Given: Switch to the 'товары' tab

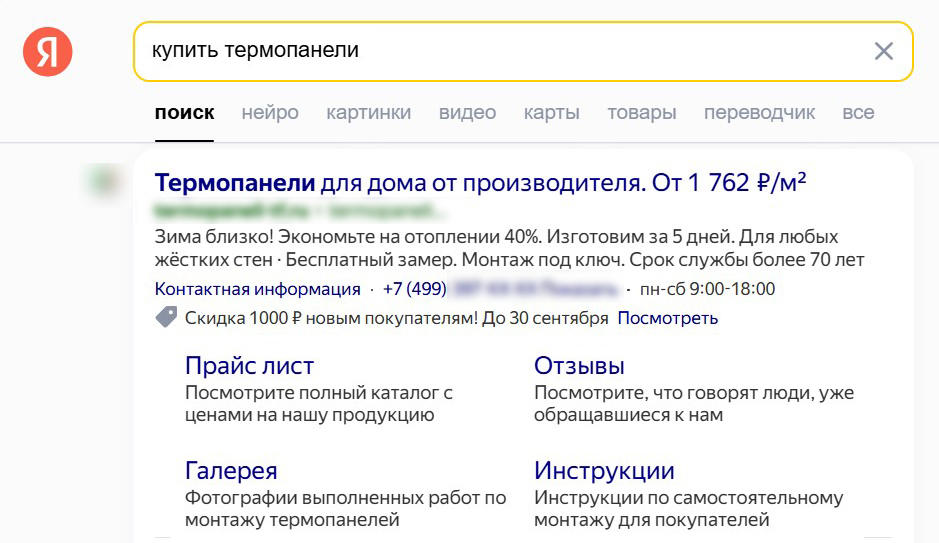Looking at the screenshot, I should tap(641, 113).
